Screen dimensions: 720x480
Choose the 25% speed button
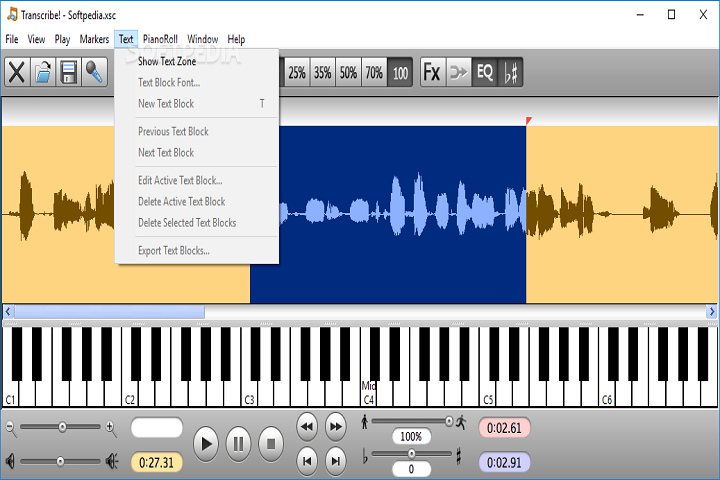pyautogui.click(x=297, y=73)
